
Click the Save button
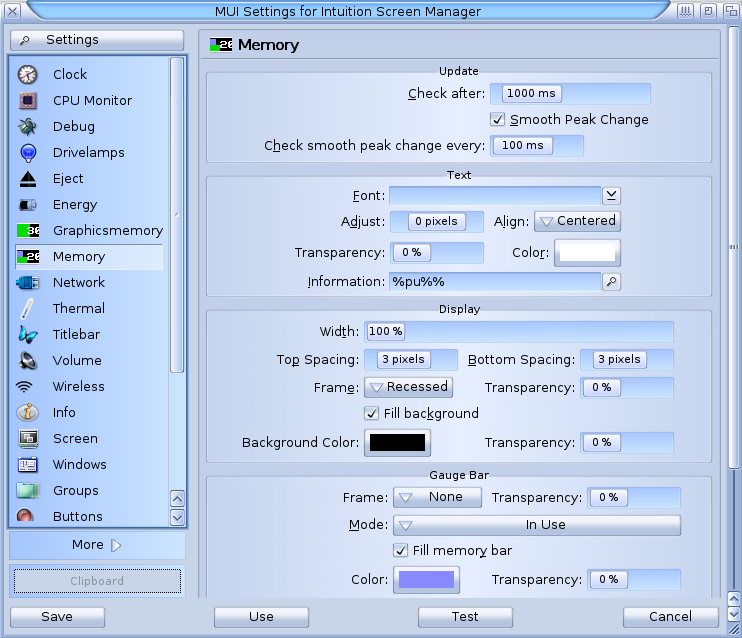tap(57, 617)
